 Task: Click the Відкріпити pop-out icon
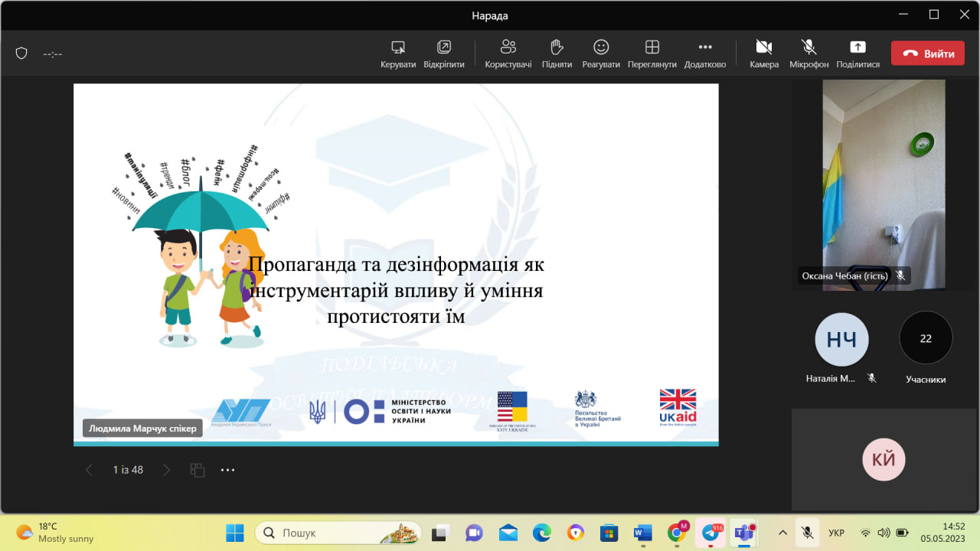pyautogui.click(x=443, y=47)
